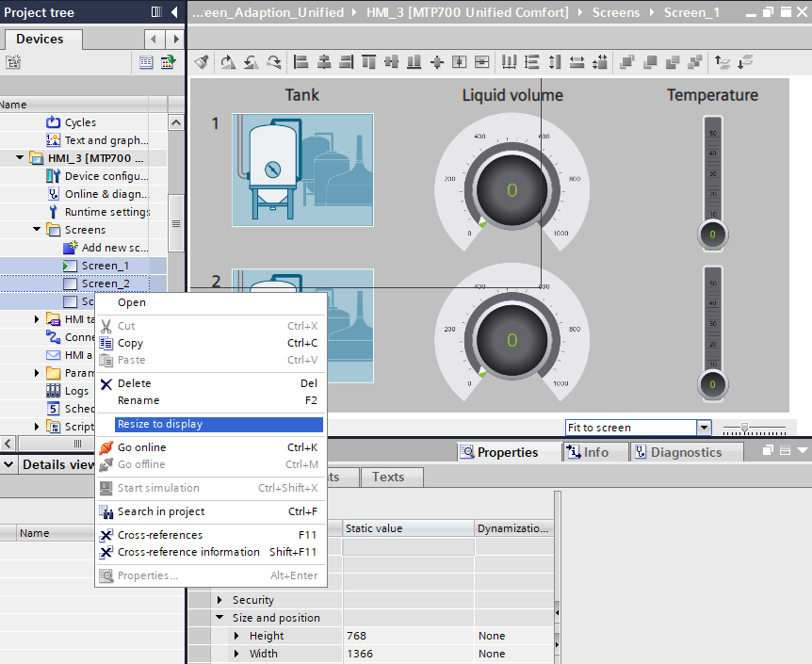Collapse the HMI_3 device tree node
The height and width of the screenshot is (664, 812).
click(x=20, y=158)
